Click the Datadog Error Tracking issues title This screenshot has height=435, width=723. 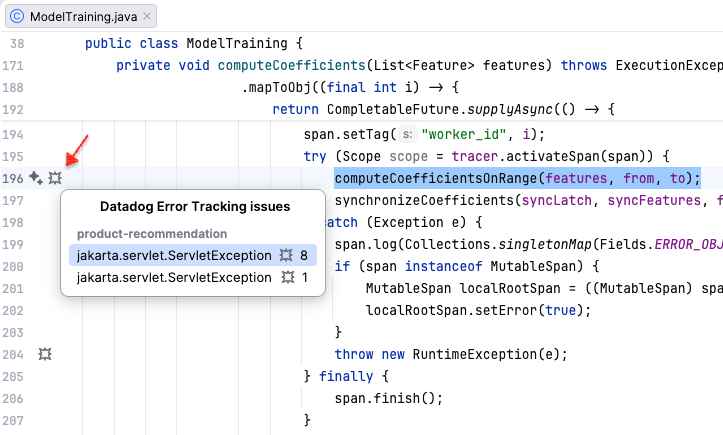[195, 206]
